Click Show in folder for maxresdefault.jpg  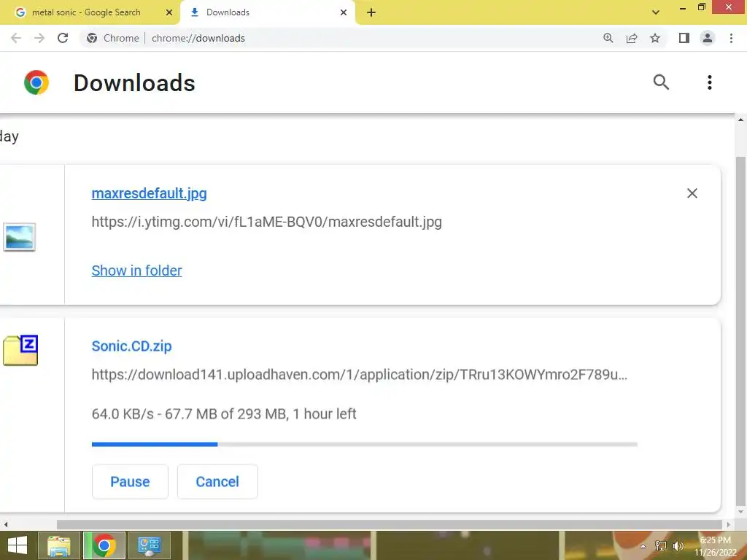[136, 271]
